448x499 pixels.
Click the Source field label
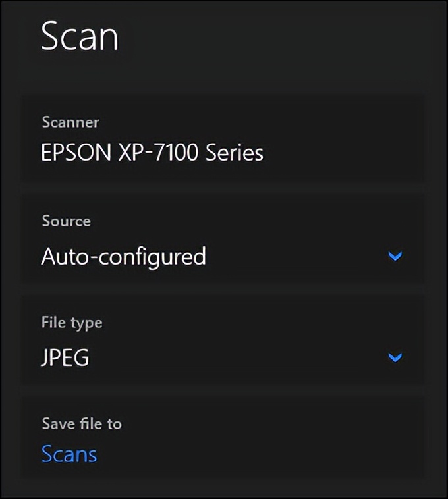[66, 221]
